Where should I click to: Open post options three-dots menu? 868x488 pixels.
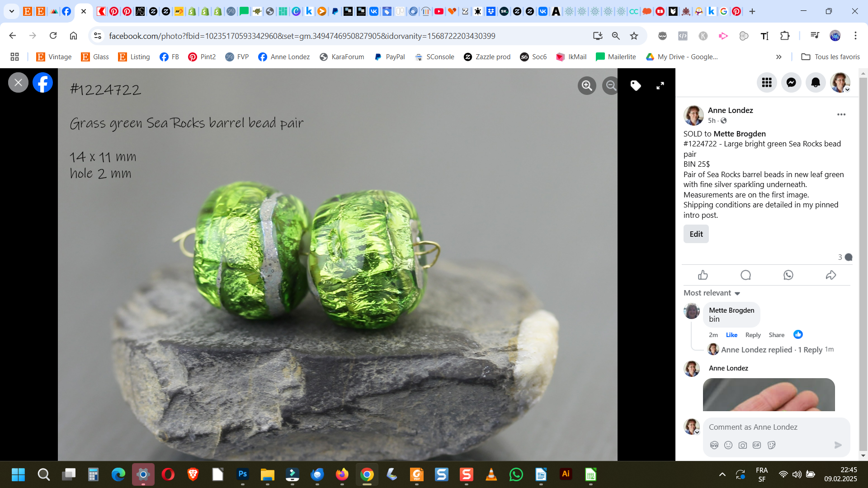point(841,114)
